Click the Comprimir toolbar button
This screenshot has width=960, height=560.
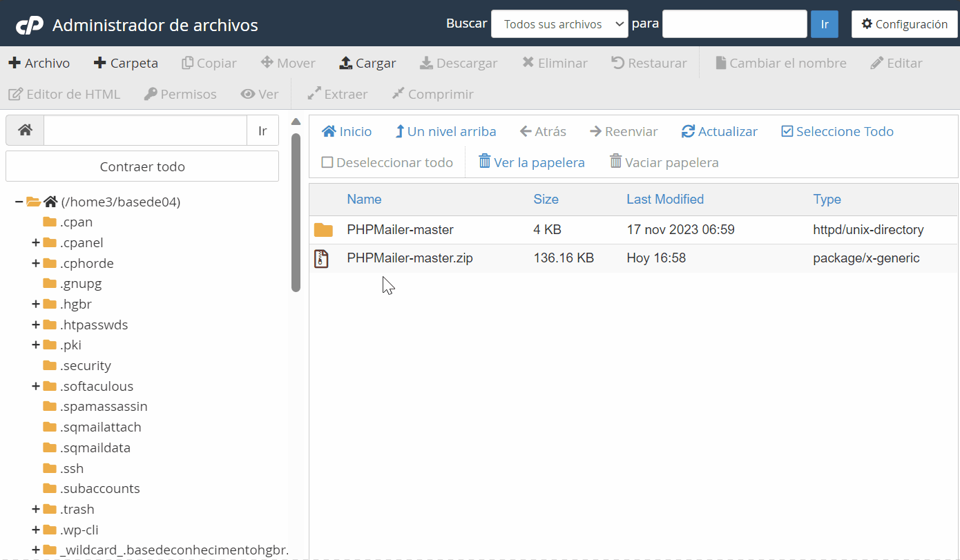click(x=433, y=94)
